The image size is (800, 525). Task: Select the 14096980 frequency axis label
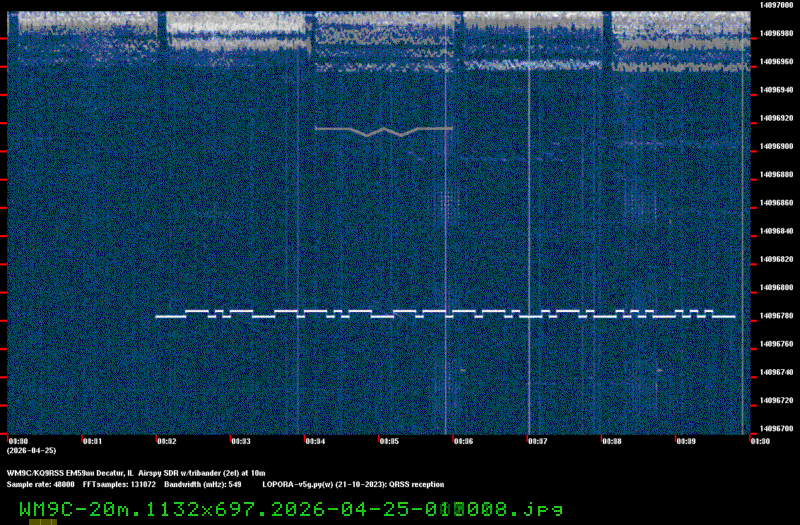click(776, 34)
